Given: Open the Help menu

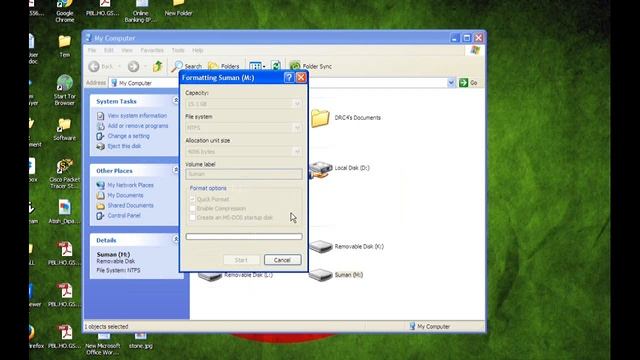Looking at the screenshot, I should pyautogui.click(x=198, y=50).
